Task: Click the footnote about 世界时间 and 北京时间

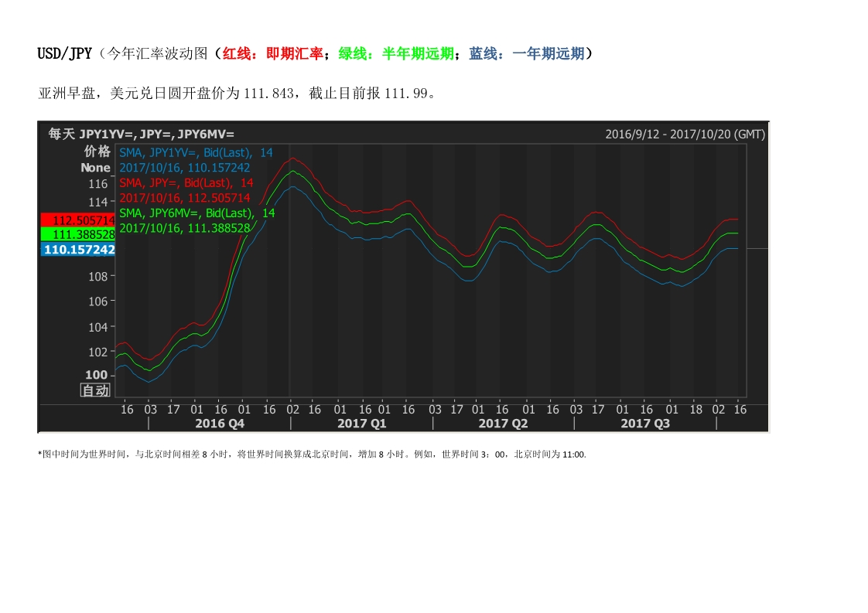Action: pyautogui.click(x=312, y=455)
